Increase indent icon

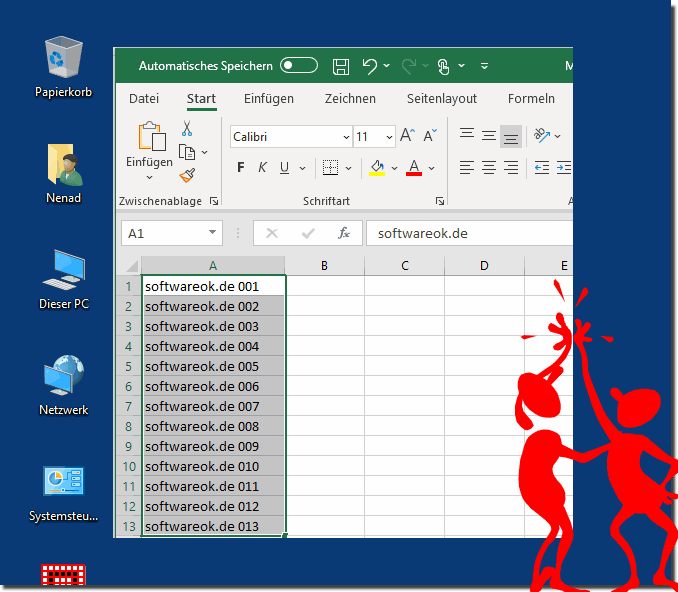click(x=564, y=167)
